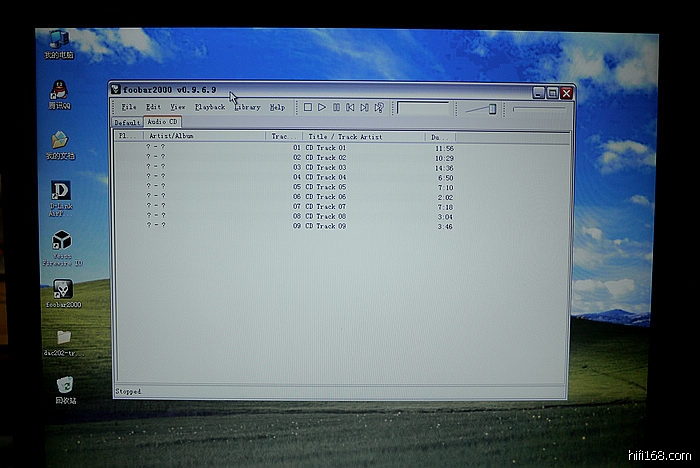700x468 pixels.
Task: Open the Playback menu
Action: point(210,107)
